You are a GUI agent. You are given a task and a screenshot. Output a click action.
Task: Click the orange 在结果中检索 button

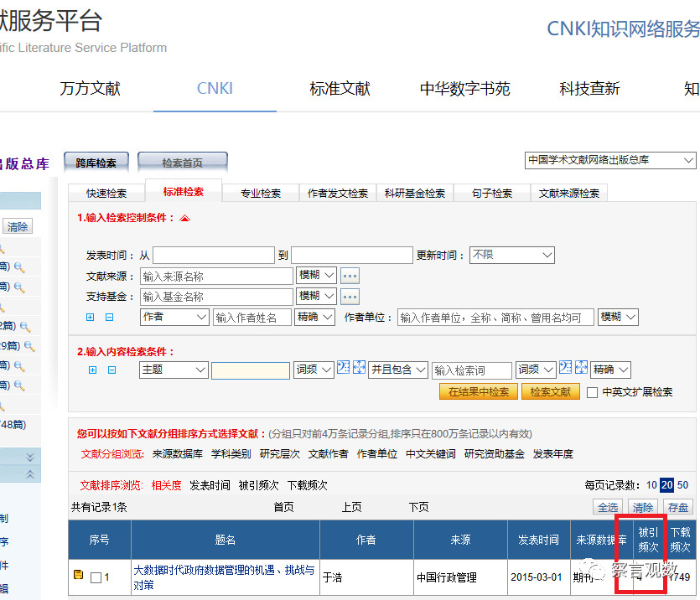(479, 391)
